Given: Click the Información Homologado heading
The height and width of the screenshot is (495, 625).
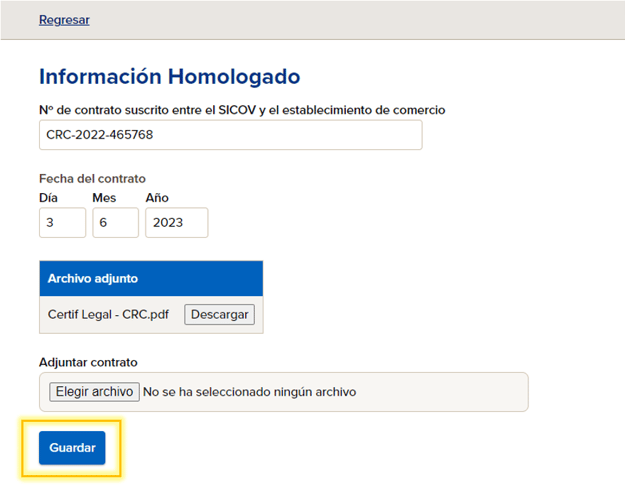Looking at the screenshot, I should click(x=169, y=77).
